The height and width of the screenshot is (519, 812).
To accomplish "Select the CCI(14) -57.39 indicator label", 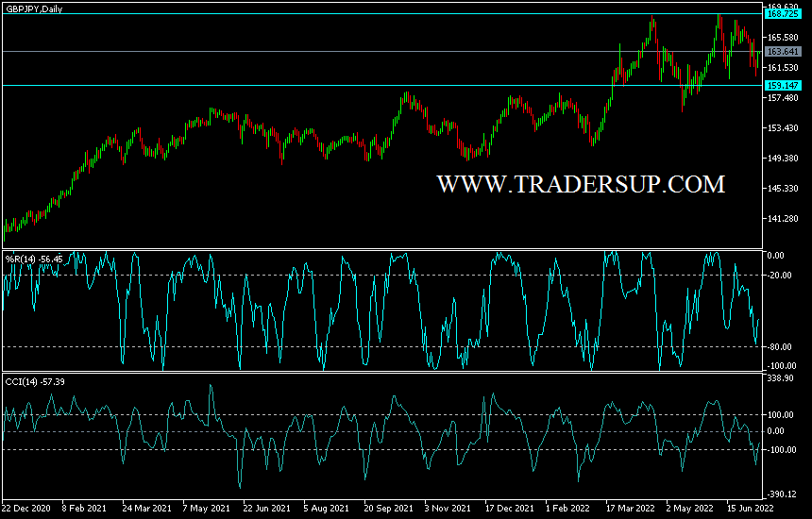I will [35, 382].
